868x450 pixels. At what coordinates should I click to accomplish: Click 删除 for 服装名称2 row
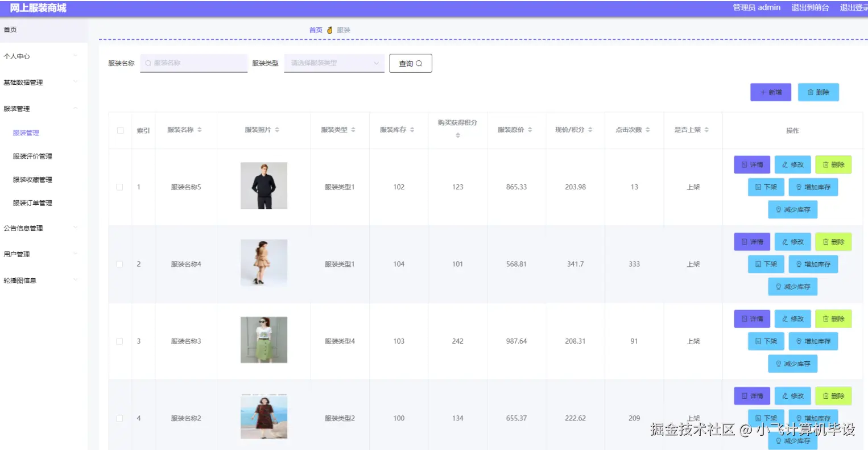tap(833, 396)
